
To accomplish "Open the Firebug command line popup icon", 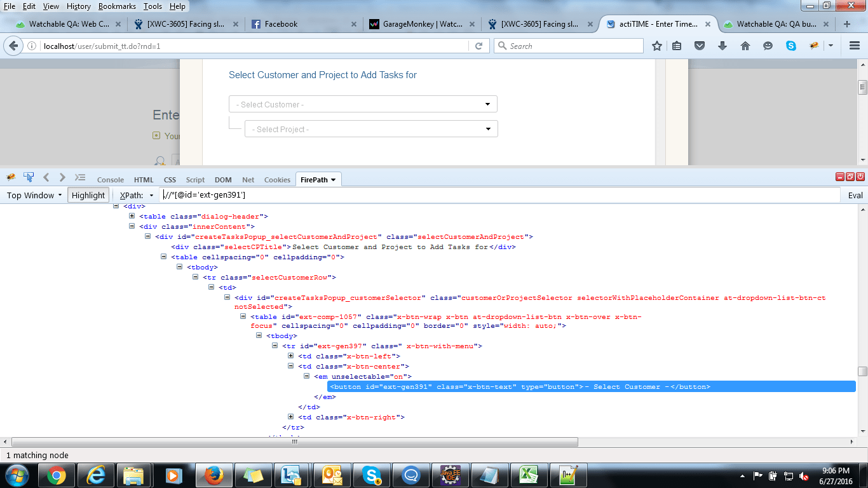I will click(80, 177).
